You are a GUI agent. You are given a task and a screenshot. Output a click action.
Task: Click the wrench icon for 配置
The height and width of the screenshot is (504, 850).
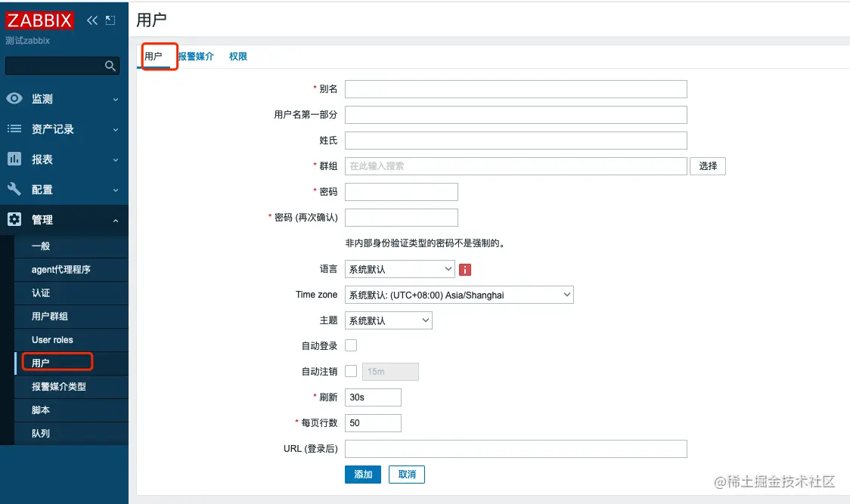[14, 189]
